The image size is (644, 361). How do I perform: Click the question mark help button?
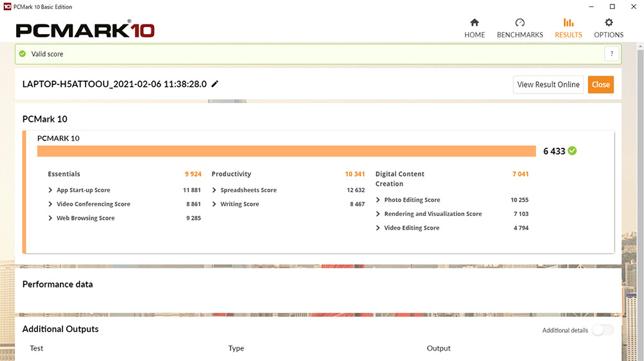click(612, 54)
